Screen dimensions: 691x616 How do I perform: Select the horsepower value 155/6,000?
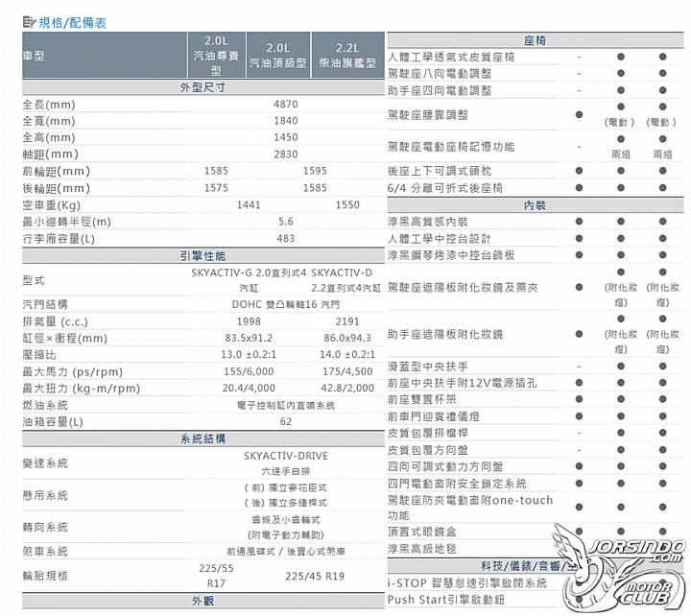coord(249,372)
